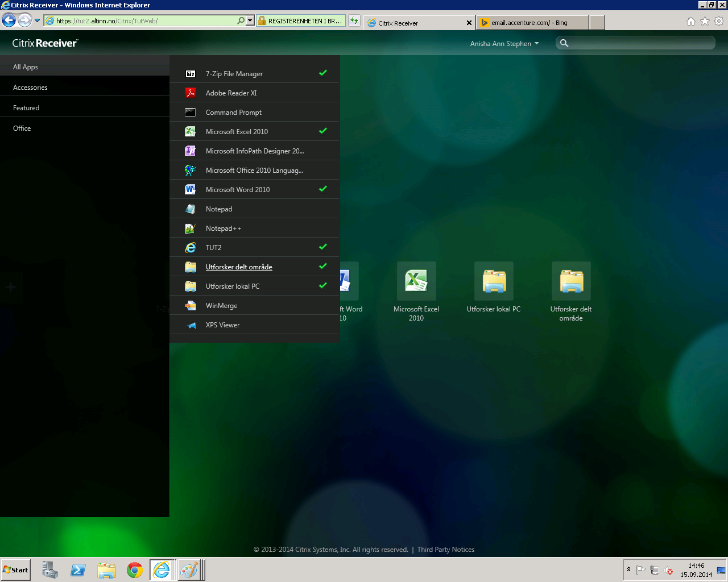728x582 pixels.
Task: Switch to the email.accenture.com Bing tab
Action: tap(532, 23)
